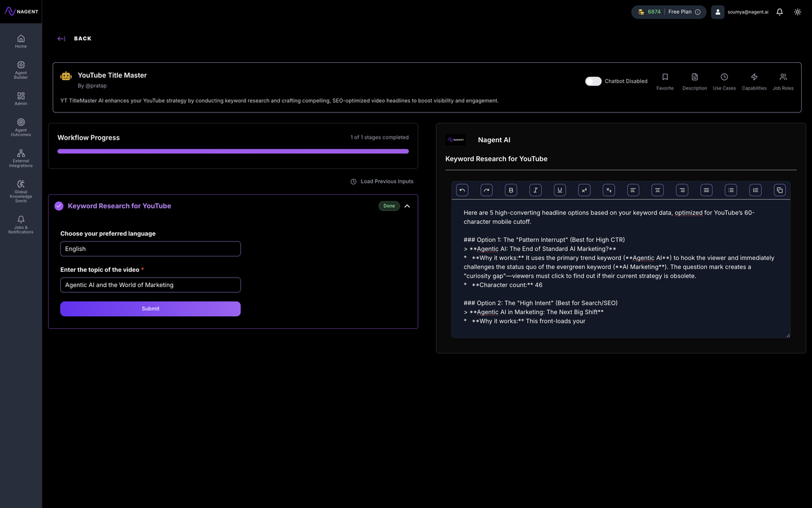The width and height of the screenshot is (812, 508).
Task: Open Global Knowledge Smriti
Action: [x=21, y=191]
